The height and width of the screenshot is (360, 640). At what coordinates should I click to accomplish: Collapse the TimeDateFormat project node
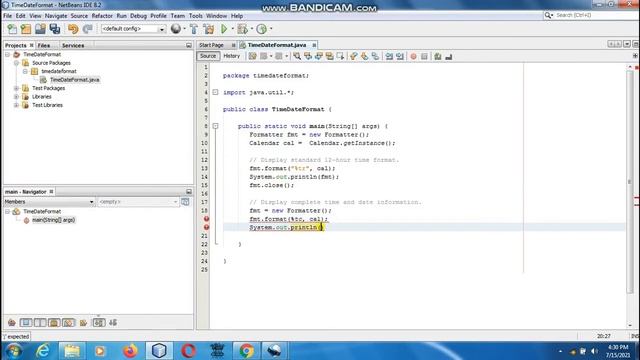coord(7,54)
